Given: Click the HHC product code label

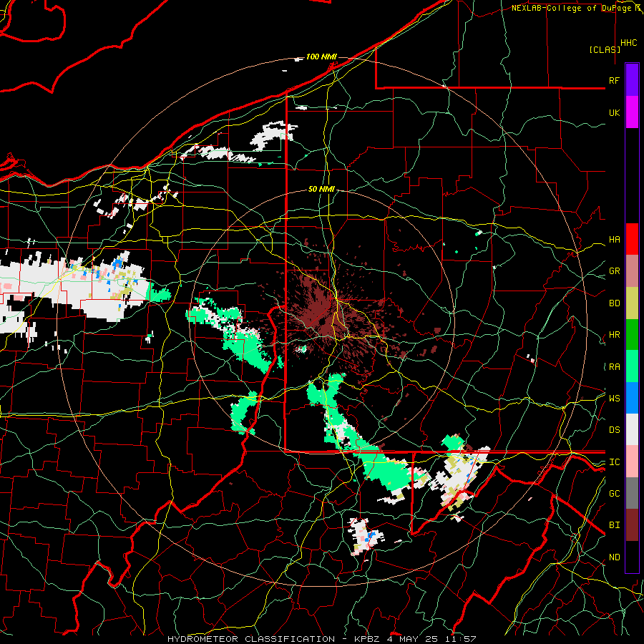Looking at the screenshot, I should pos(628,43).
